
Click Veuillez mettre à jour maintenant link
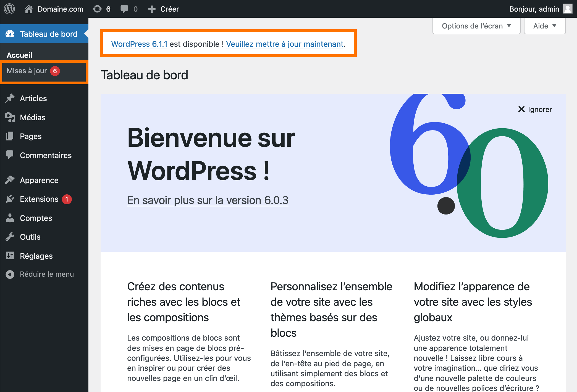pyautogui.click(x=284, y=44)
